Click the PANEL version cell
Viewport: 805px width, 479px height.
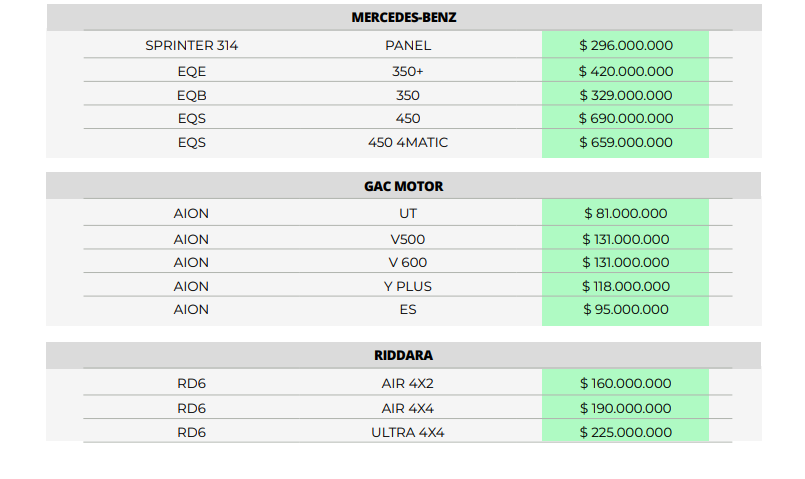coord(408,45)
